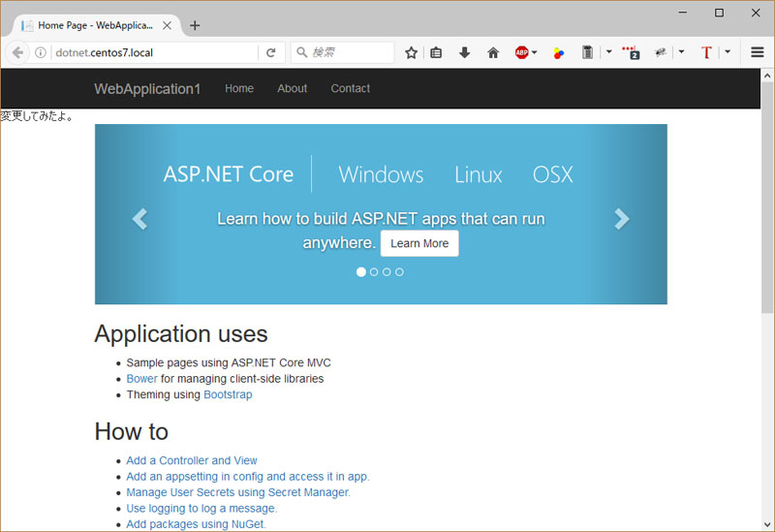The image size is (775, 532).
Task: Go to the browser home icon
Action: (x=493, y=52)
